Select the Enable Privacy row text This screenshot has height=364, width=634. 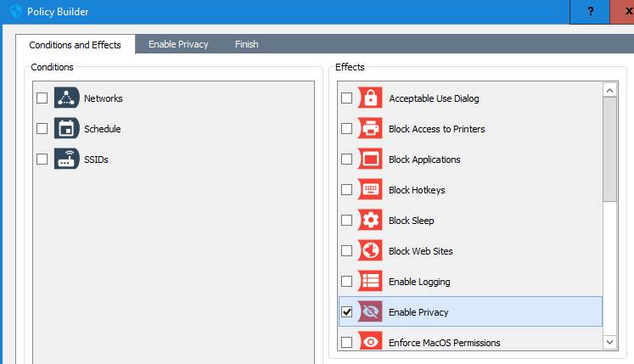pyautogui.click(x=418, y=312)
